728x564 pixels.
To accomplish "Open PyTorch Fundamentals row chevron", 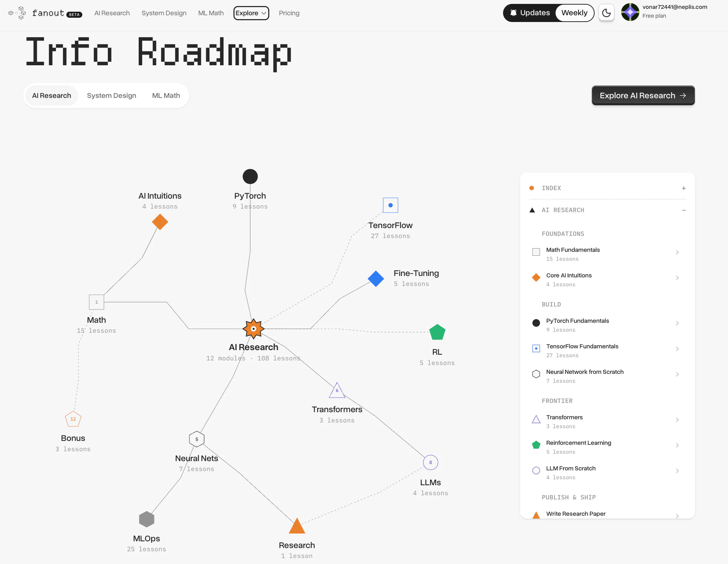I will coord(677,323).
